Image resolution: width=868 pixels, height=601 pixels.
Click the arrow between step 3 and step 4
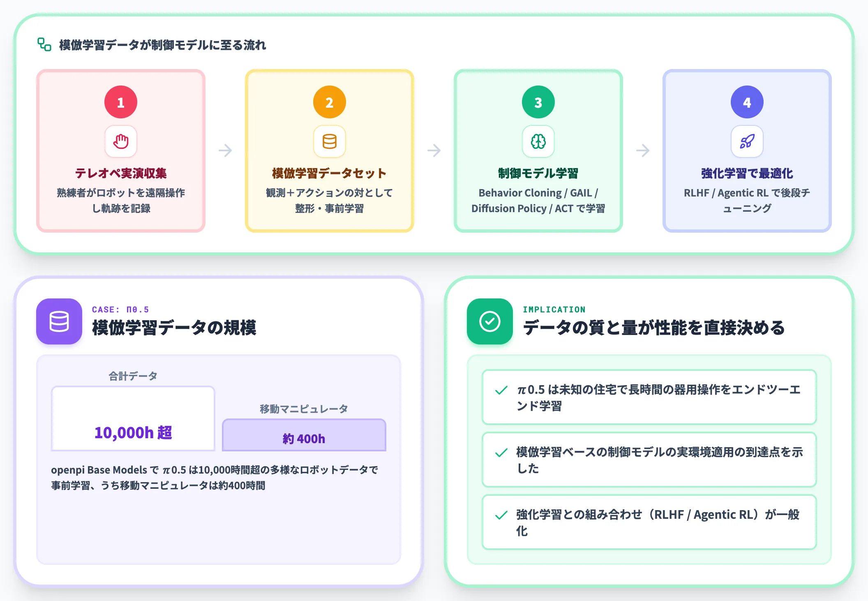(643, 150)
